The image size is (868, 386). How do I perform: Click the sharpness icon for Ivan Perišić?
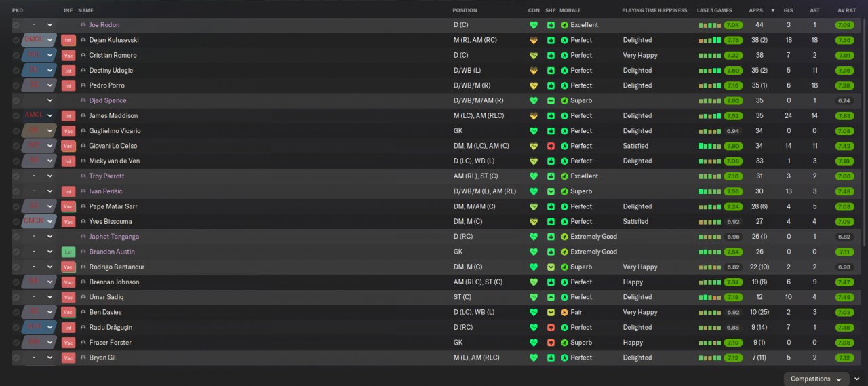click(551, 191)
